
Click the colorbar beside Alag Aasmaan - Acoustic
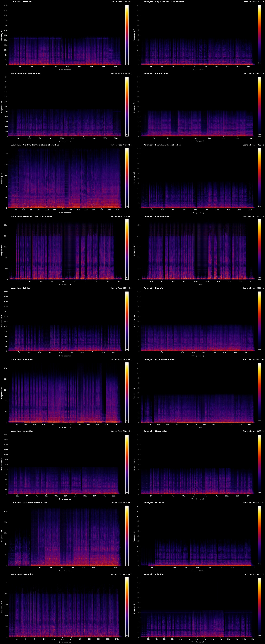pyautogui.click(x=260, y=35)
